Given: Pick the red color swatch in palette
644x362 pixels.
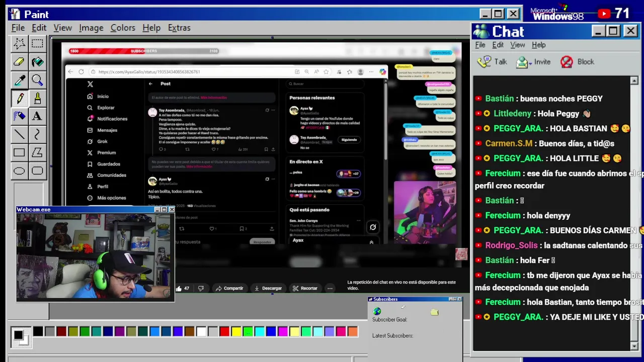Looking at the screenshot, I should click(x=224, y=331).
